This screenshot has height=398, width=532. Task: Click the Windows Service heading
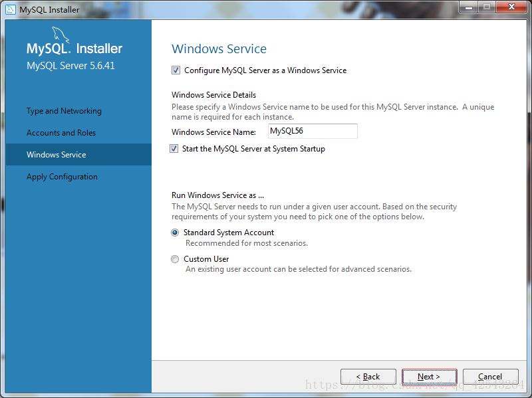219,49
